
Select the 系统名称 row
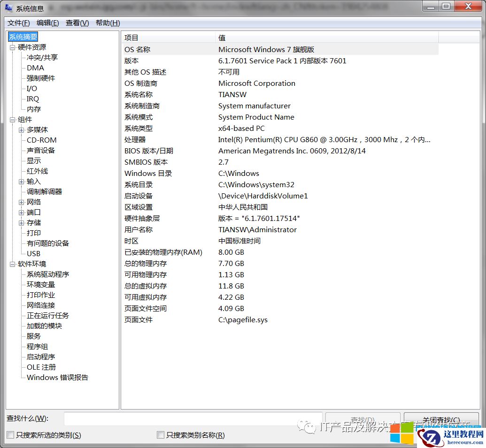(x=280, y=94)
